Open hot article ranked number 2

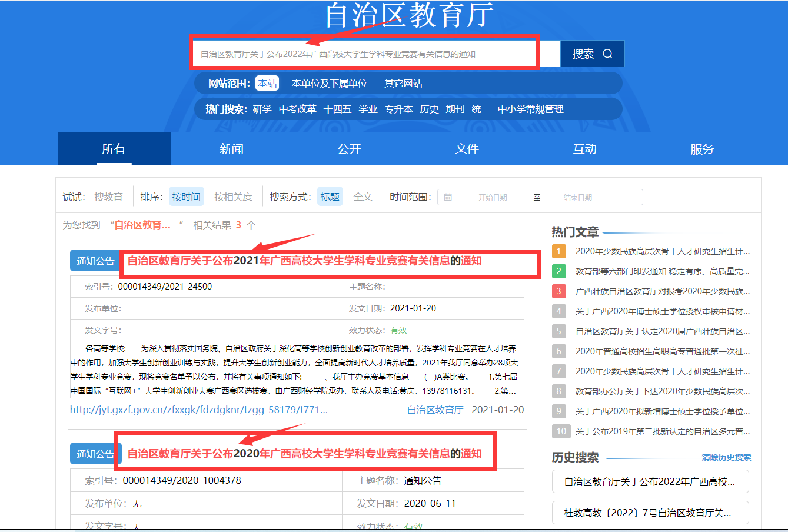(662, 271)
